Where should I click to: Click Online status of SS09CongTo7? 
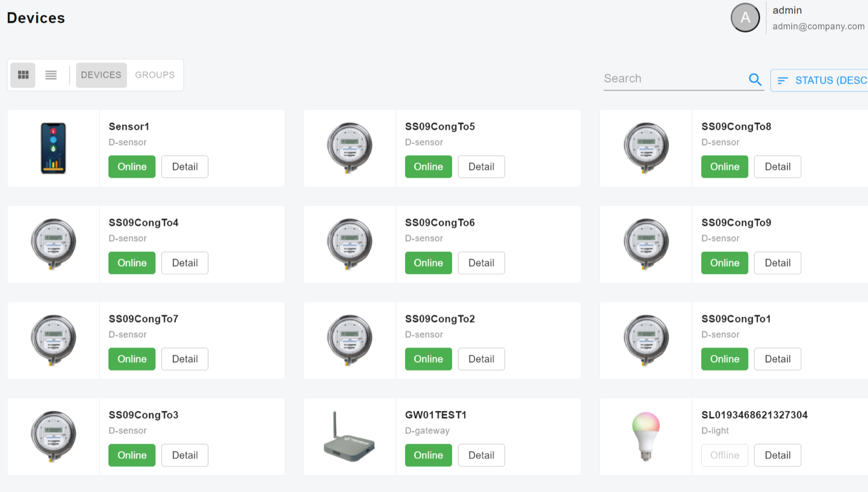[x=132, y=359]
